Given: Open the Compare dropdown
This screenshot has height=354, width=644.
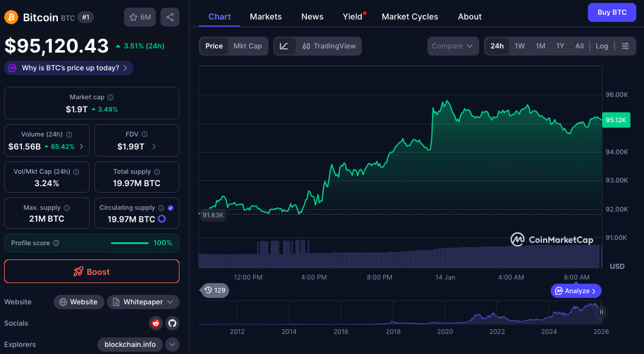Looking at the screenshot, I should pos(453,46).
